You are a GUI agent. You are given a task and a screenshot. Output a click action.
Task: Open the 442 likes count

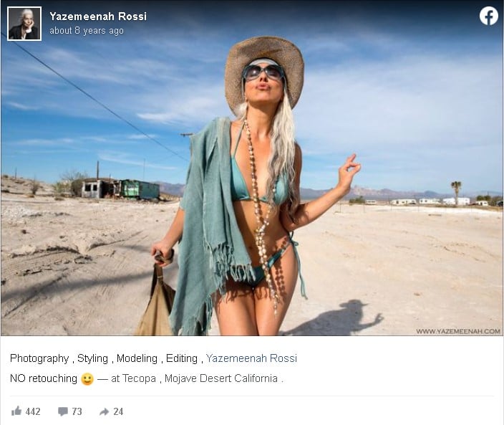(x=33, y=411)
